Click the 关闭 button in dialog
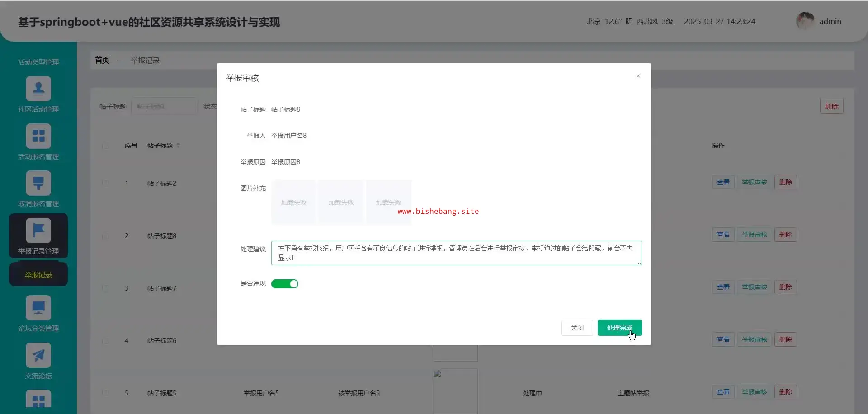868x414 pixels. pyautogui.click(x=577, y=328)
